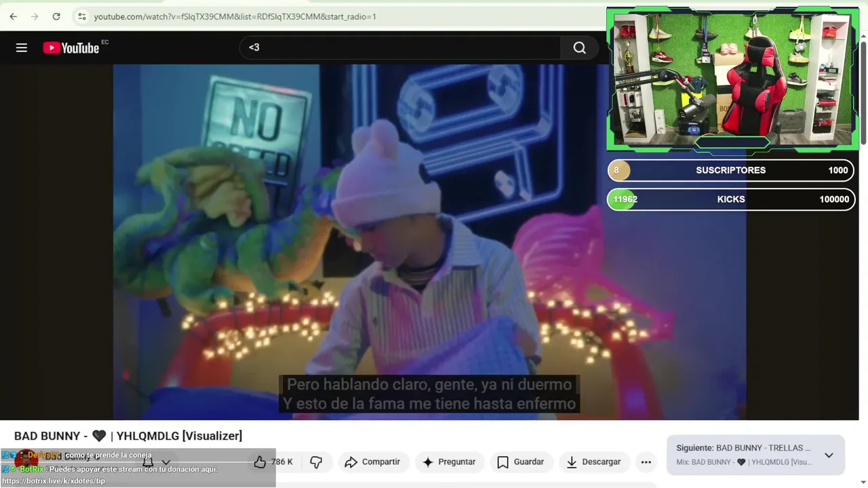Click the BAD BUNNY video title
This screenshot has width=868, height=488.
pyautogui.click(x=128, y=436)
